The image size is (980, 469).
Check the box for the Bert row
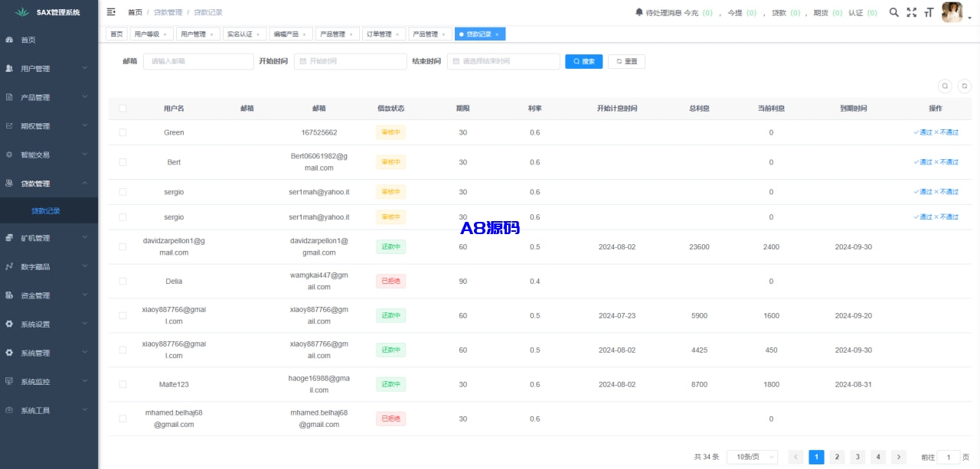click(x=122, y=162)
